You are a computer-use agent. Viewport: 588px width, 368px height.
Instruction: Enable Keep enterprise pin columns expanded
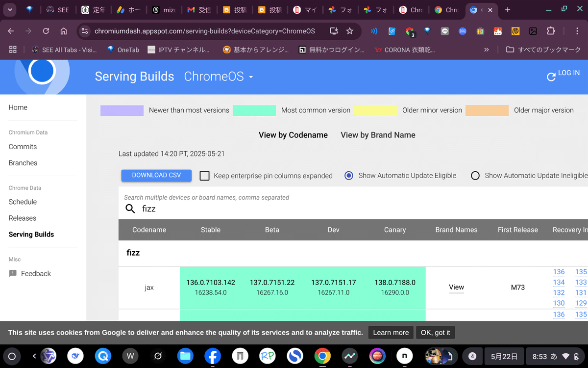tap(204, 175)
